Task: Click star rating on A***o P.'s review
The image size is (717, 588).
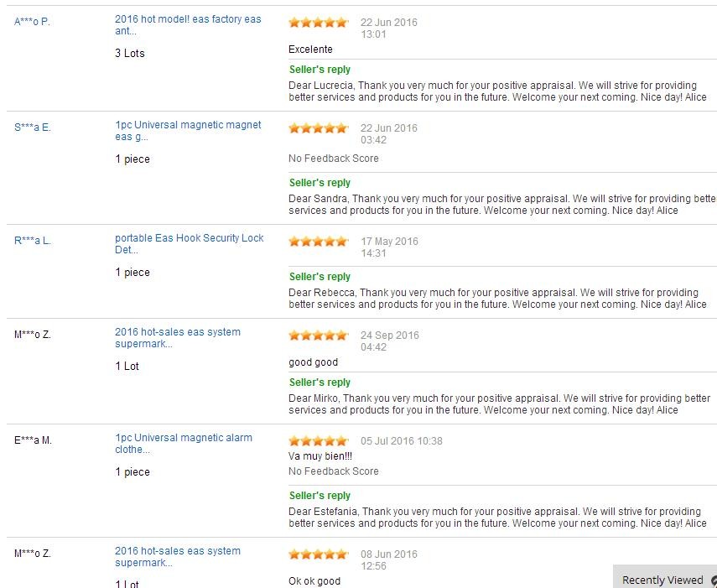Action: 318,23
